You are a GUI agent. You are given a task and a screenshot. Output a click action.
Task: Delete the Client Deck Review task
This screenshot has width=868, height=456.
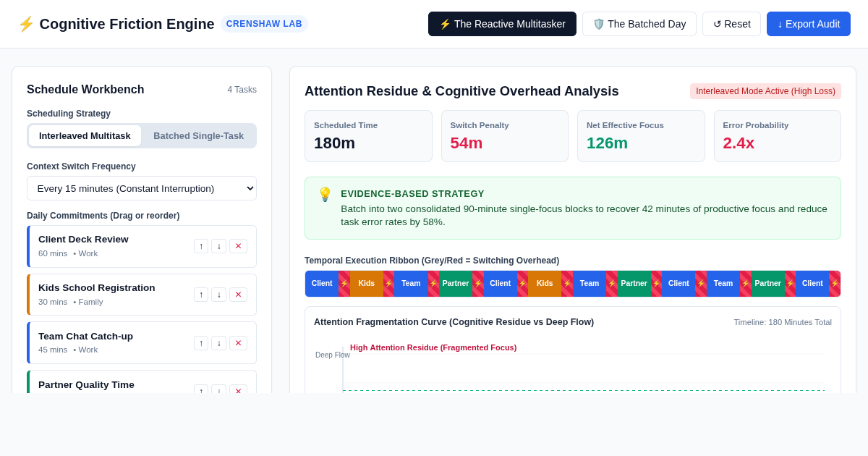(x=238, y=246)
